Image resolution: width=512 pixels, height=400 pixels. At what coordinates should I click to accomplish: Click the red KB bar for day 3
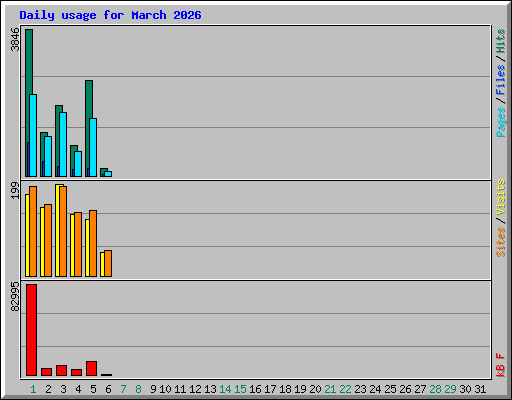(61, 370)
